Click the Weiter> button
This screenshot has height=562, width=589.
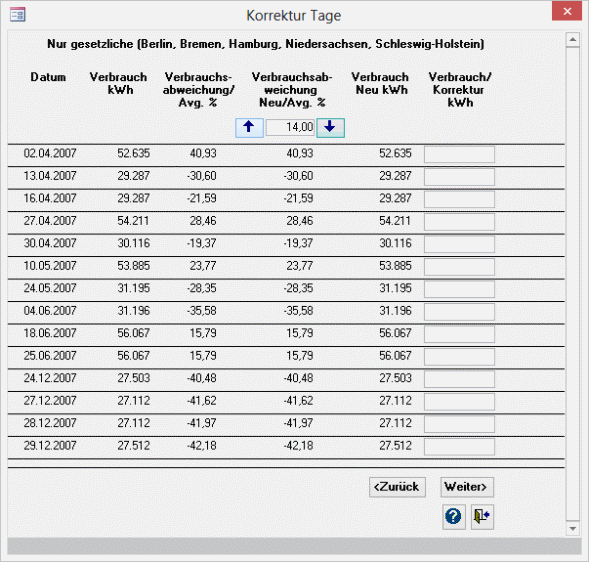pos(467,487)
